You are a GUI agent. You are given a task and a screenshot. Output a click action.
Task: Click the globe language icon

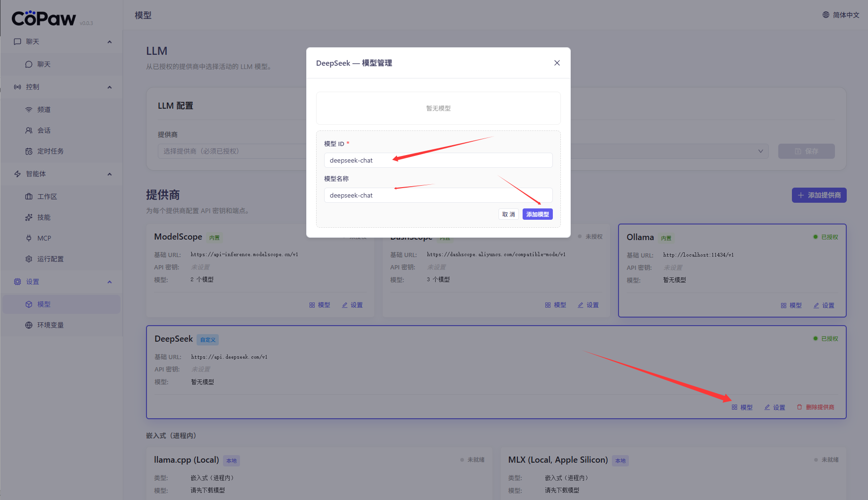(826, 15)
